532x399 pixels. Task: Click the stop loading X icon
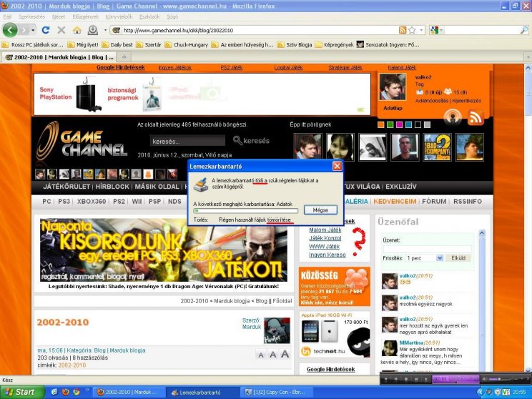[x=61, y=30]
